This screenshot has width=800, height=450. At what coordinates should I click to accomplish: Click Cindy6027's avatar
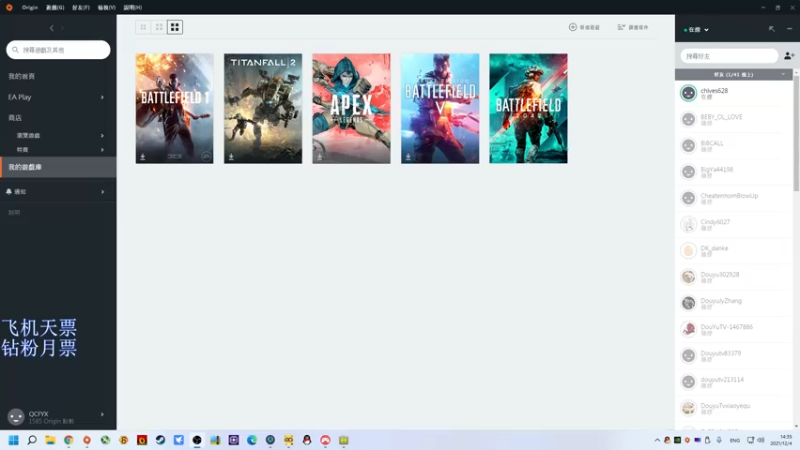[x=688, y=224]
